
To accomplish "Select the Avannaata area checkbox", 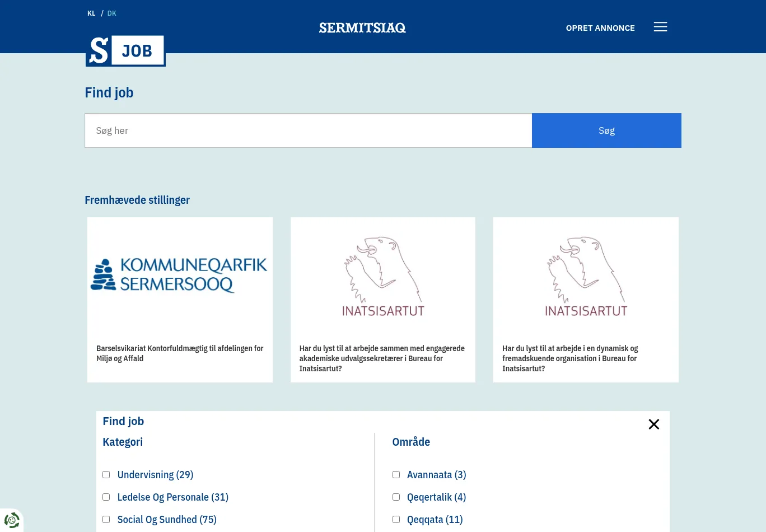I will (x=396, y=475).
